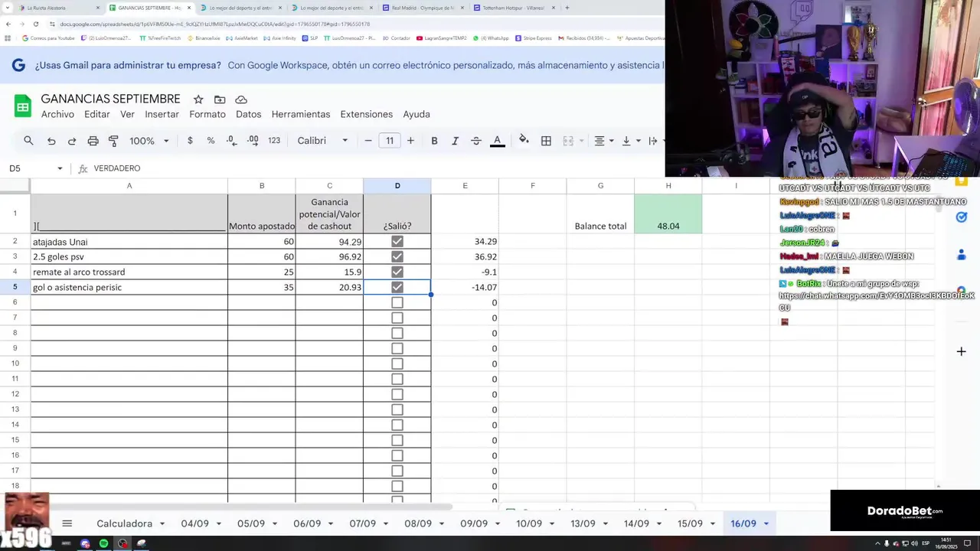
Task: Uncheck ¿Salió? for atajadas Unai
Action: [397, 241]
